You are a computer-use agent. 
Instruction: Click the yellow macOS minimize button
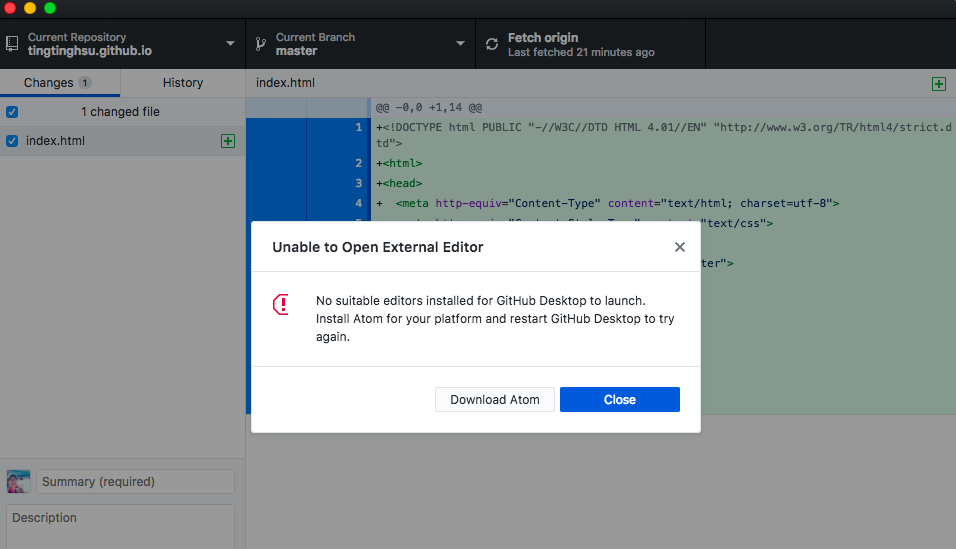(30, 8)
